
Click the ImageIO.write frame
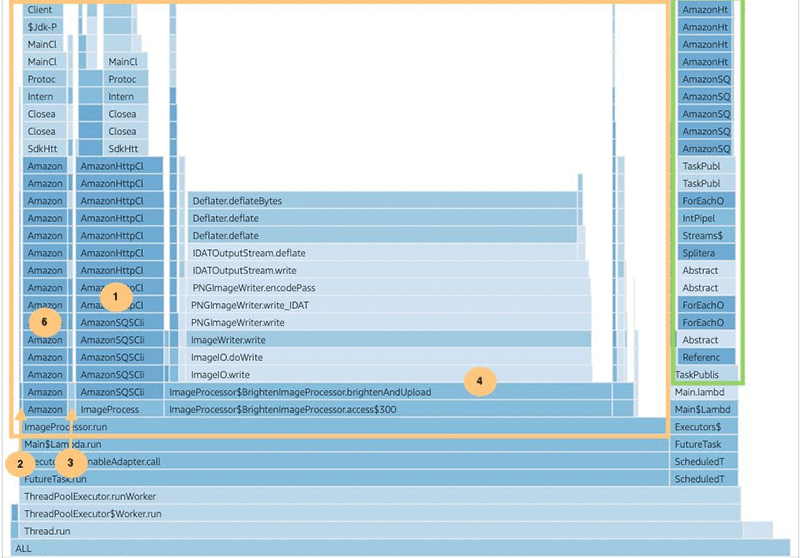(389, 374)
